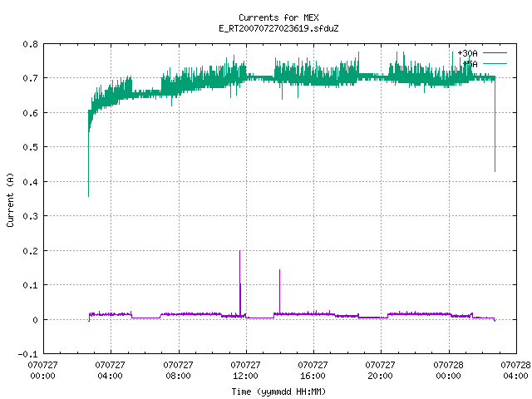Click the 0.4 y-axis tick label
Image resolution: width=532 pixels, height=399 pixels.
pos(30,182)
